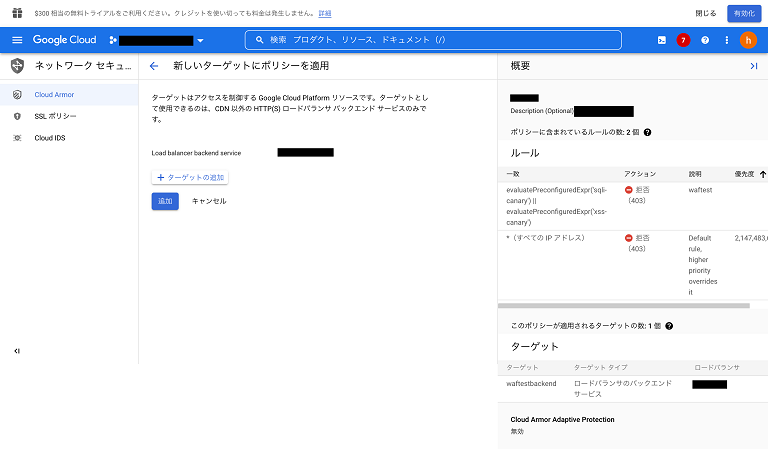Click the sqli-canary rule expression
Viewport: 768px width, 449px height.
(x=557, y=206)
